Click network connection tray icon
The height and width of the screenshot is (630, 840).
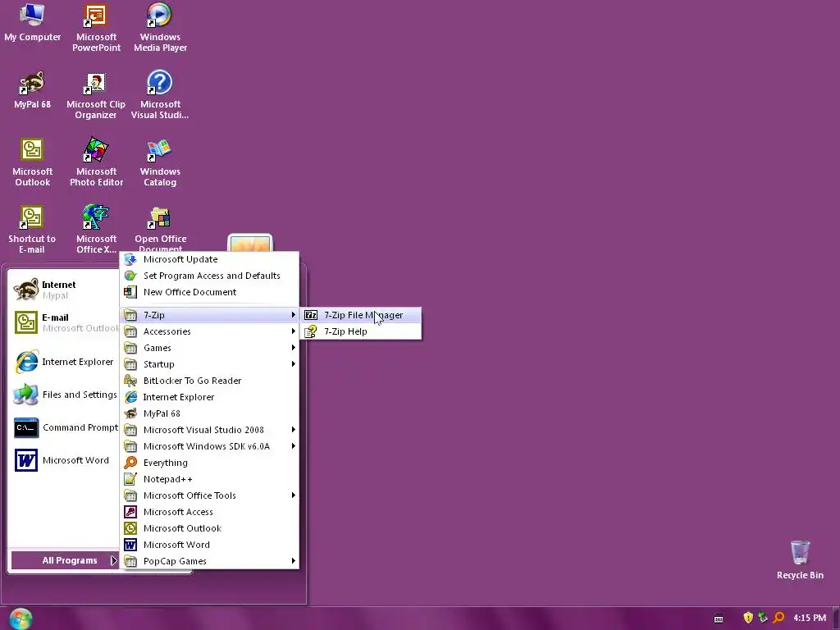[x=763, y=618]
